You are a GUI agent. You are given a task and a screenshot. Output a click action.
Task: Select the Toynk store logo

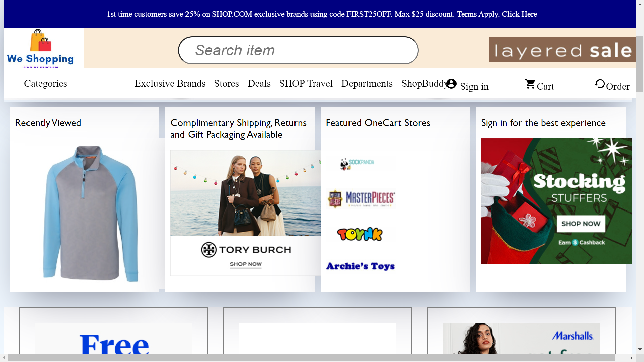click(360, 234)
